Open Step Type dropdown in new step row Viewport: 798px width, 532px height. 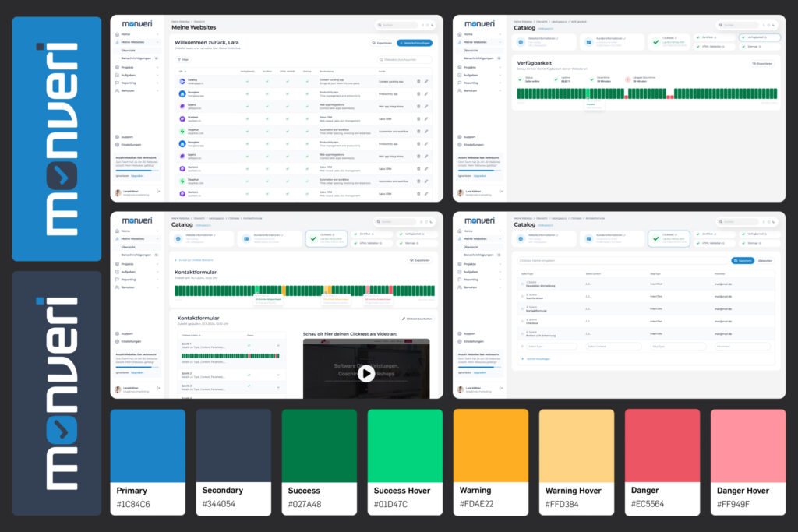coord(679,347)
